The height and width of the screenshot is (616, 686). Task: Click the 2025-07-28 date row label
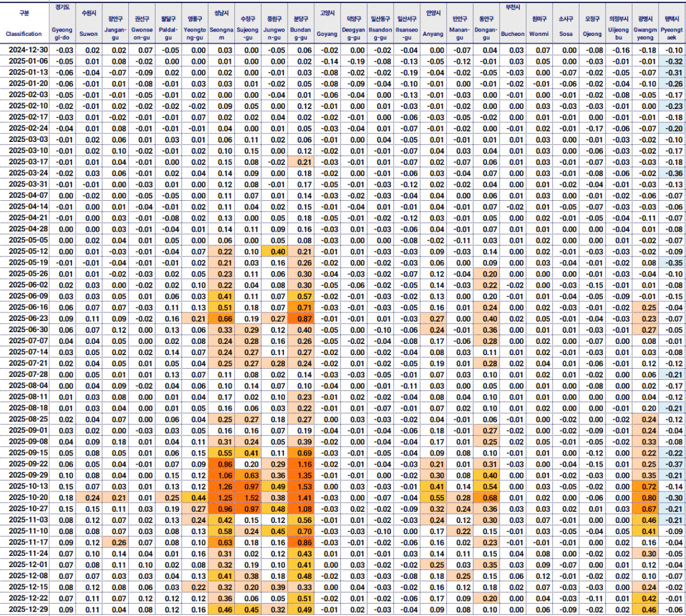coord(29,374)
